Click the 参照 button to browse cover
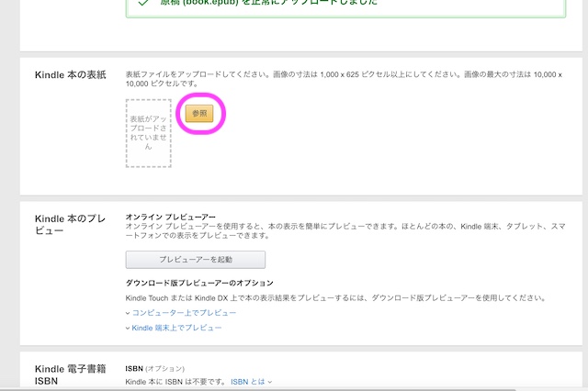Image resolution: width=588 pixels, height=391 pixels. (199, 114)
